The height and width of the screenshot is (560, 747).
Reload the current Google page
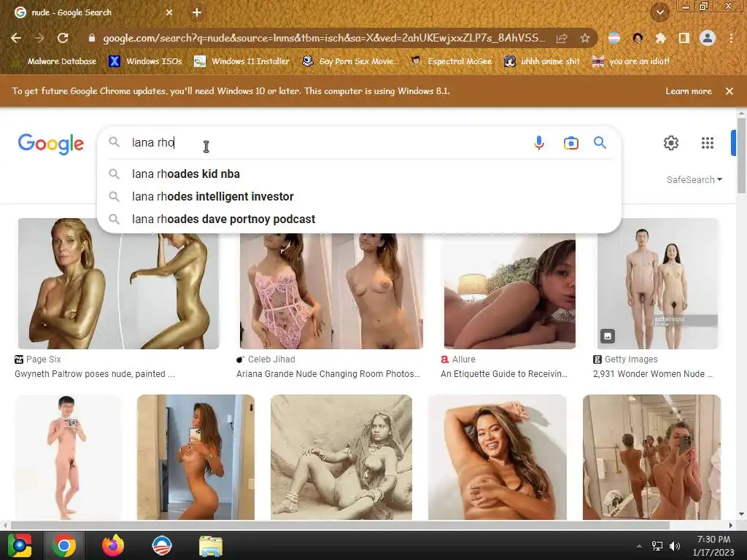tap(63, 38)
